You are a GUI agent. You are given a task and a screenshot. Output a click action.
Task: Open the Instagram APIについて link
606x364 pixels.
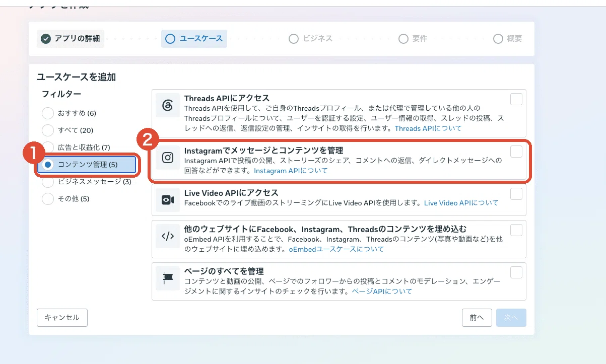291,171
